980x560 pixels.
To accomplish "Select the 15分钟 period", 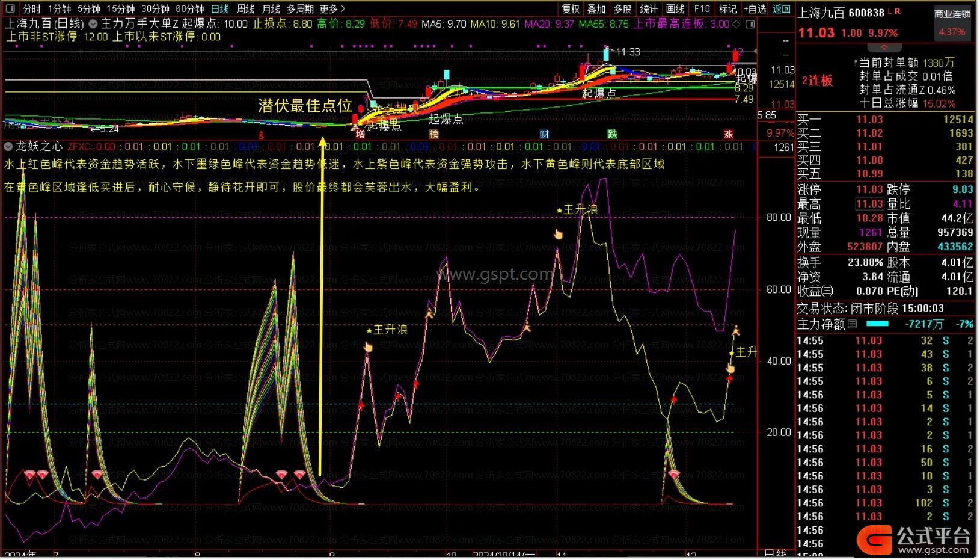I will [x=121, y=8].
